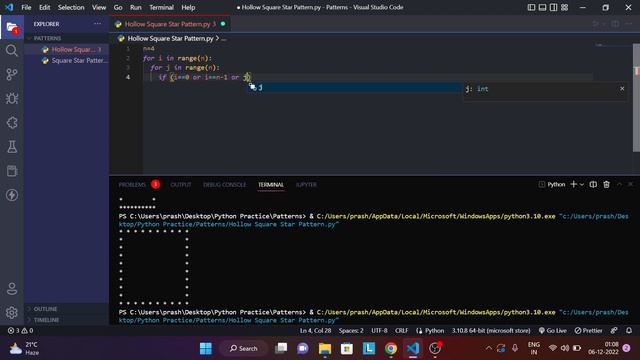
Task: Open the Edit menu
Action: 44,7
